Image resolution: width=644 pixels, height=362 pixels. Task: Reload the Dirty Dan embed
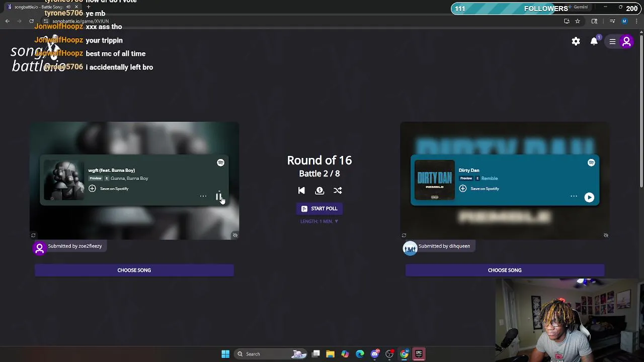[404, 235]
